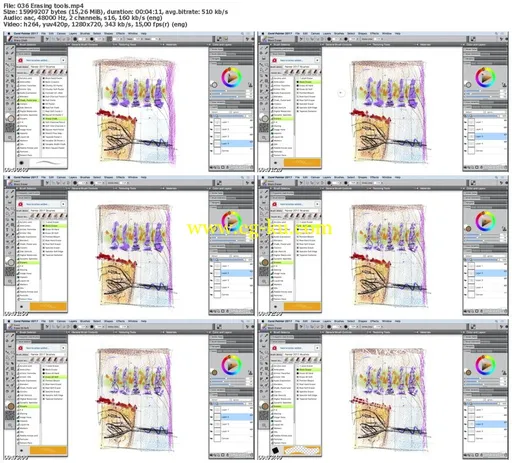Toggle Canvas layer visibility in first frame
This screenshot has height=463, width=512.
(x=211, y=151)
